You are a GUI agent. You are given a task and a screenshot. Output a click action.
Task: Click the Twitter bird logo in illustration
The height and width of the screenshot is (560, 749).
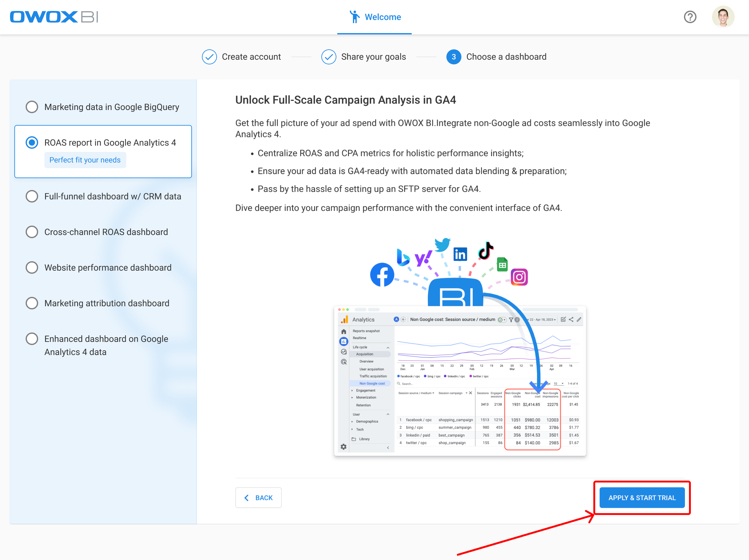click(443, 244)
